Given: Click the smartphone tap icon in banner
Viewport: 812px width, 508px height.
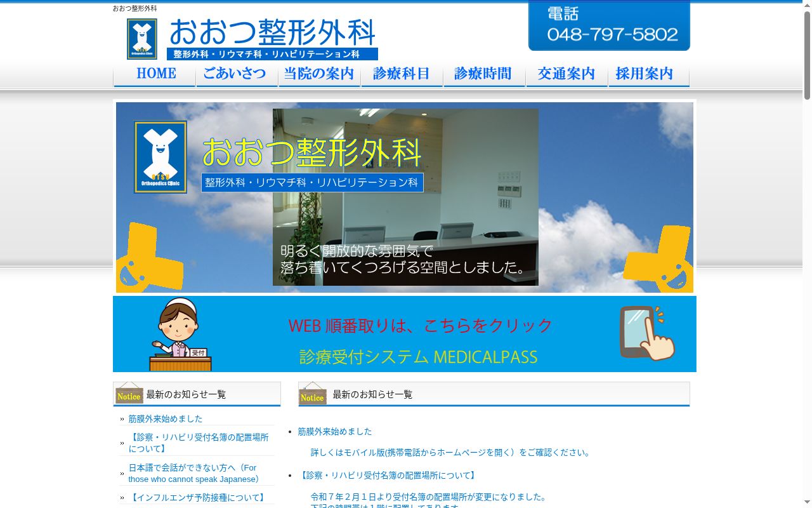Looking at the screenshot, I should pyautogui.click(x=647, y=333).
